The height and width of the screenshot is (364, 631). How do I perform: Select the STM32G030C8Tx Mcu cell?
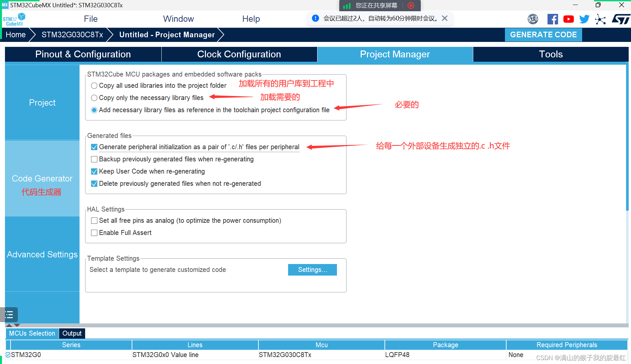click(321, 355)
